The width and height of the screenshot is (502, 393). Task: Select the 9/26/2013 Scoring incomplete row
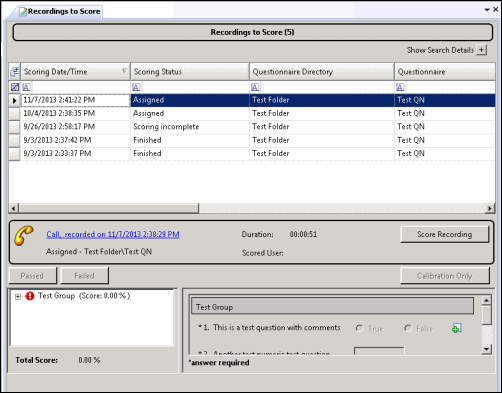[252, 127]
